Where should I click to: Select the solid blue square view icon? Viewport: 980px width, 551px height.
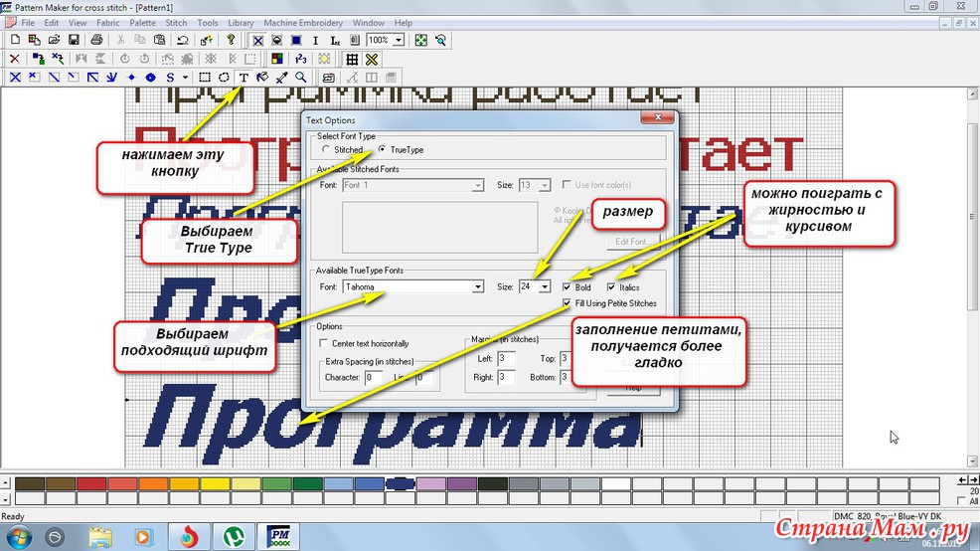tap(296, 40)
